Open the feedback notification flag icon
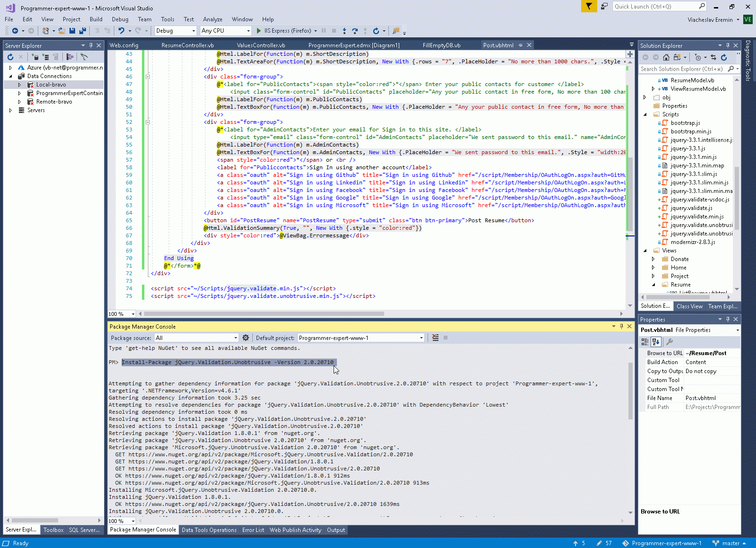 [589, 6]
